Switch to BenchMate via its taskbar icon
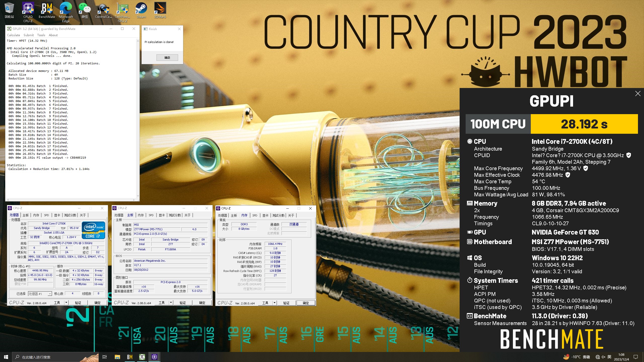Image resolution: width=644 pixels, height=362 pixels. (130, 357)
